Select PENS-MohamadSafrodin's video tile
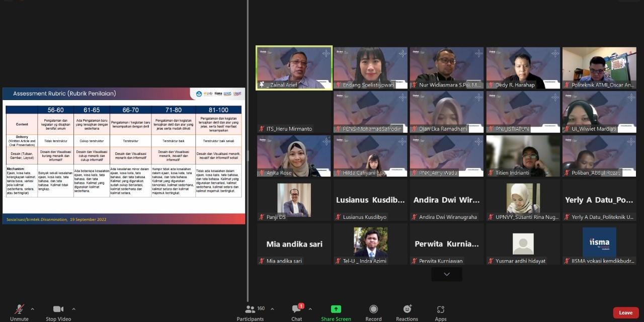 [x=371, y=112]
